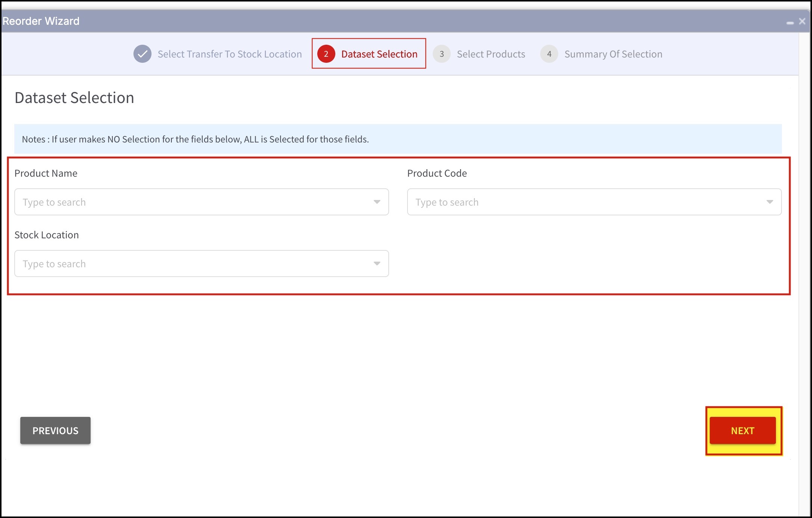The height and width of the screenshot is (518, 812).
Task: Jump to Summary Of Selection step
Action: coord(613,54)
